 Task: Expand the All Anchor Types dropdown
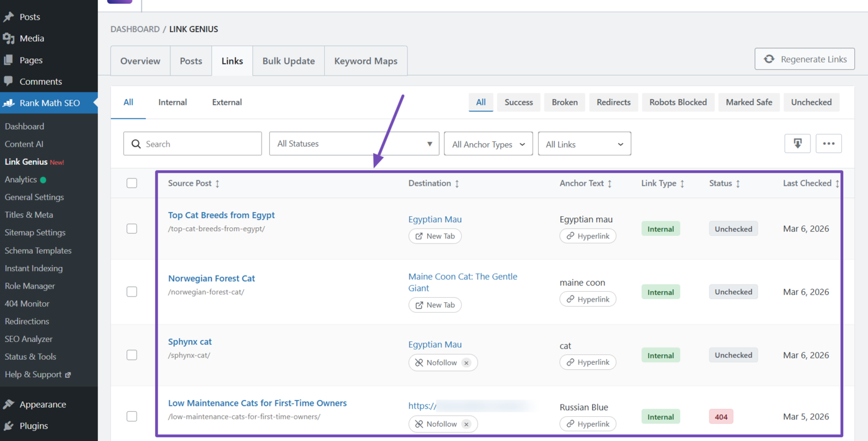[488, 143]
